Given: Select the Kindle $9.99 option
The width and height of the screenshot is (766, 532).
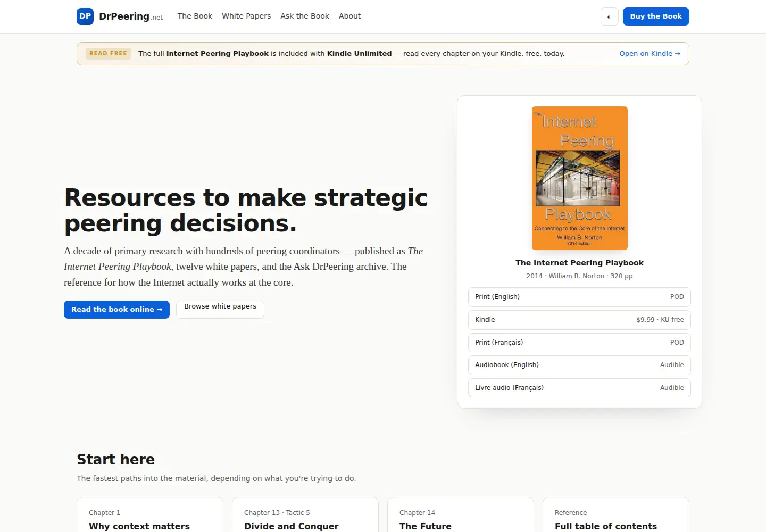Looking at the screenshot, I should click(x=579, y=320).
